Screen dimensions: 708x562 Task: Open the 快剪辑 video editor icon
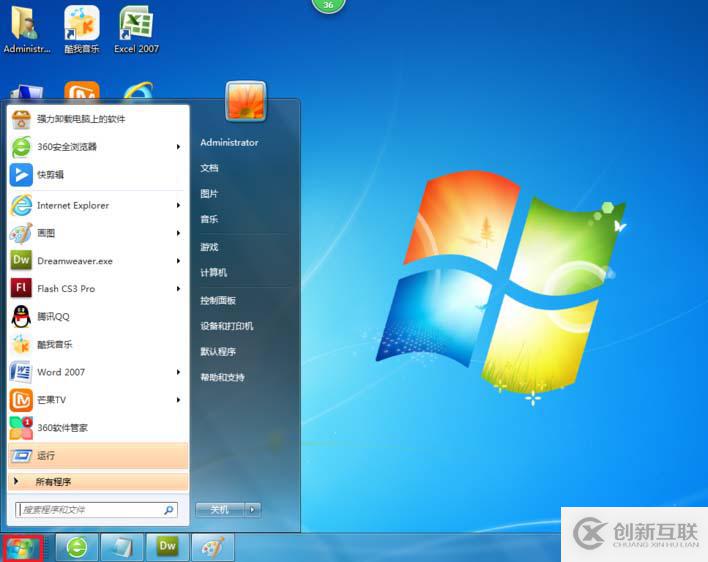click(x=21, y=175)
